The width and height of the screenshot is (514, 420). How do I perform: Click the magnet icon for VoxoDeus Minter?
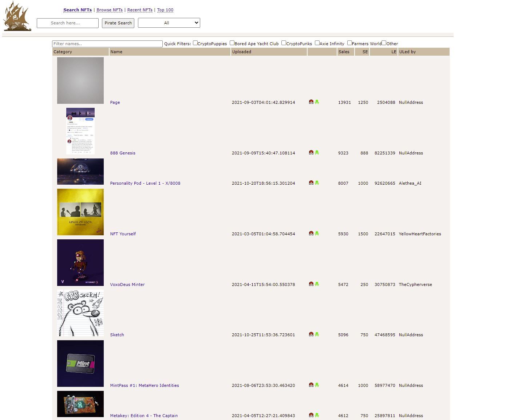311,284
